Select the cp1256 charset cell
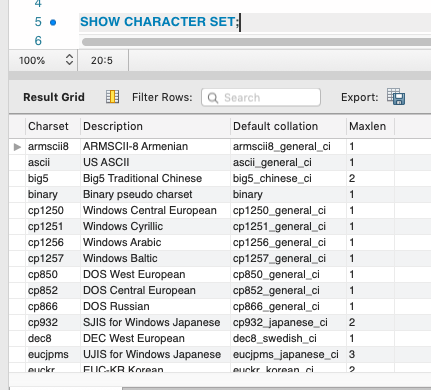The image size is (431, 390). pos(53,242)
